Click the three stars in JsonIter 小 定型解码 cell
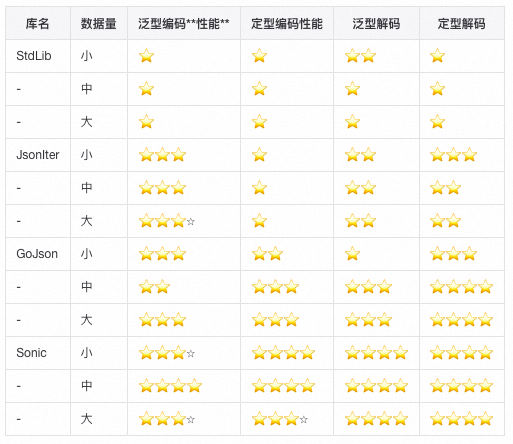 pyautogui.click(x=454, y=155)
